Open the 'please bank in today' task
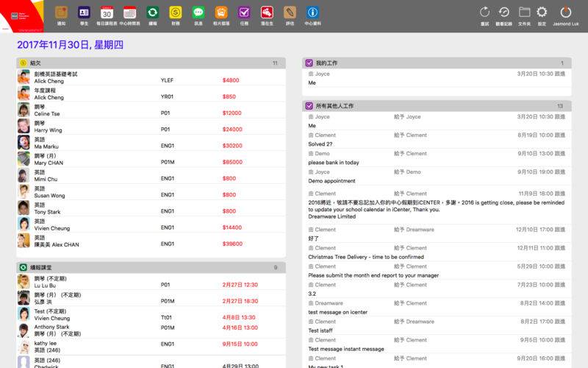This screenshot has height=368, width=588. tap(334, 163)
